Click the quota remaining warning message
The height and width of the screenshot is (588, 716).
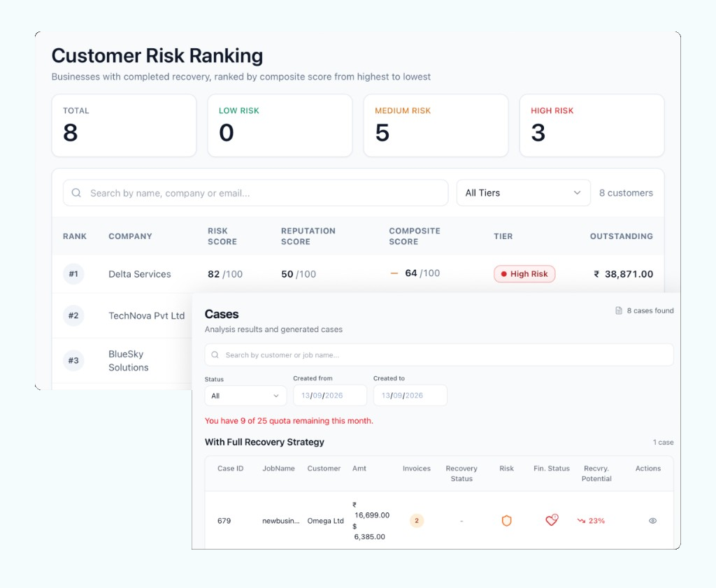point(289,420)
